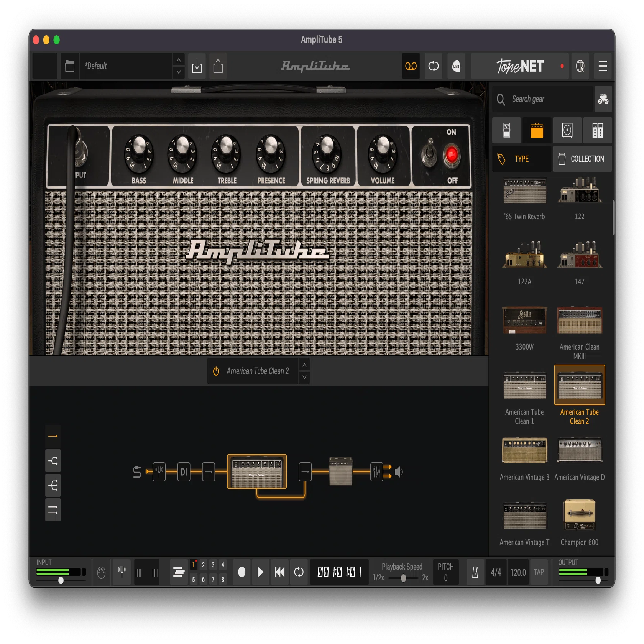The width and height of the screenshot is (644, 644).
Task: Open the American Tube Clean 2 selector
Action: 258,371
